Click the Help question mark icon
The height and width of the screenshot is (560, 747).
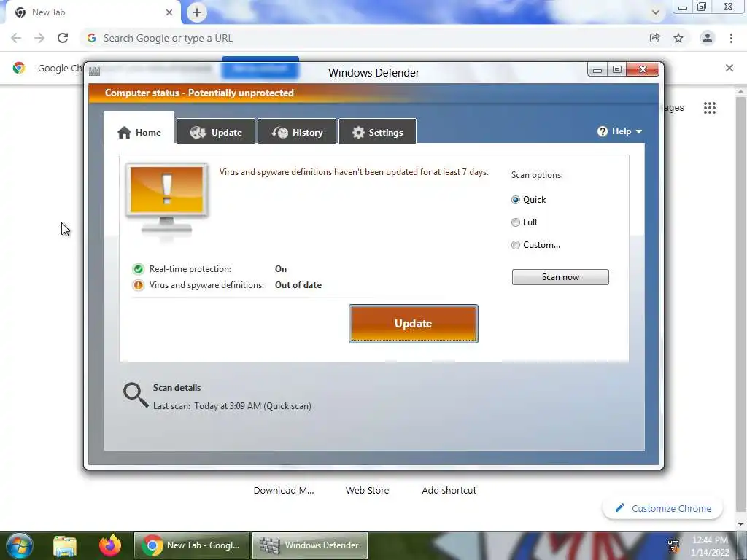[602, 131]
